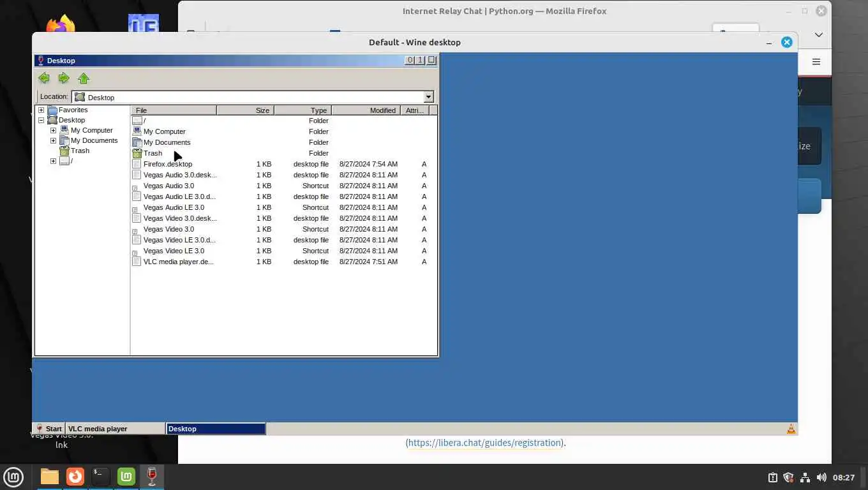
Task: Click the Trash icon in the tree pane
Action: [64, 151]
